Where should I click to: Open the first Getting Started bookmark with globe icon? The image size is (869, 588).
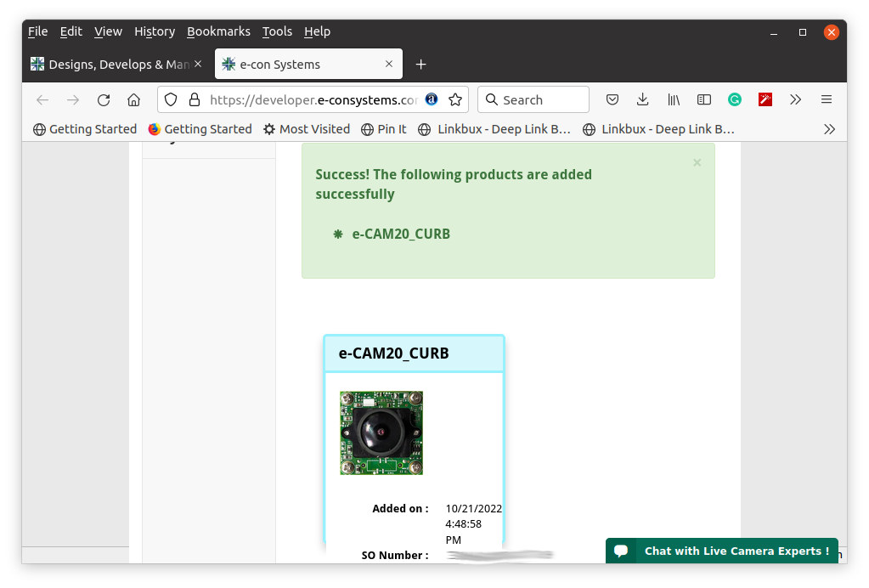pos(85,129)
